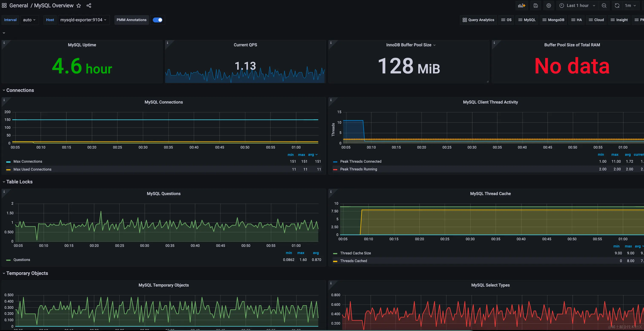Click info icon on MySQL Uptime panel

tap(4, 43)
